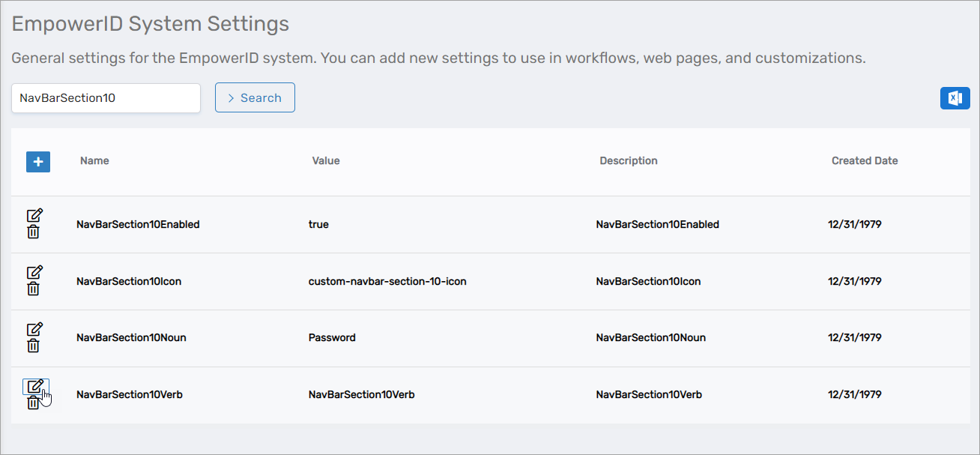
Task: Edit the NavBarSection10Icon setting
Action: coord(34,272)
